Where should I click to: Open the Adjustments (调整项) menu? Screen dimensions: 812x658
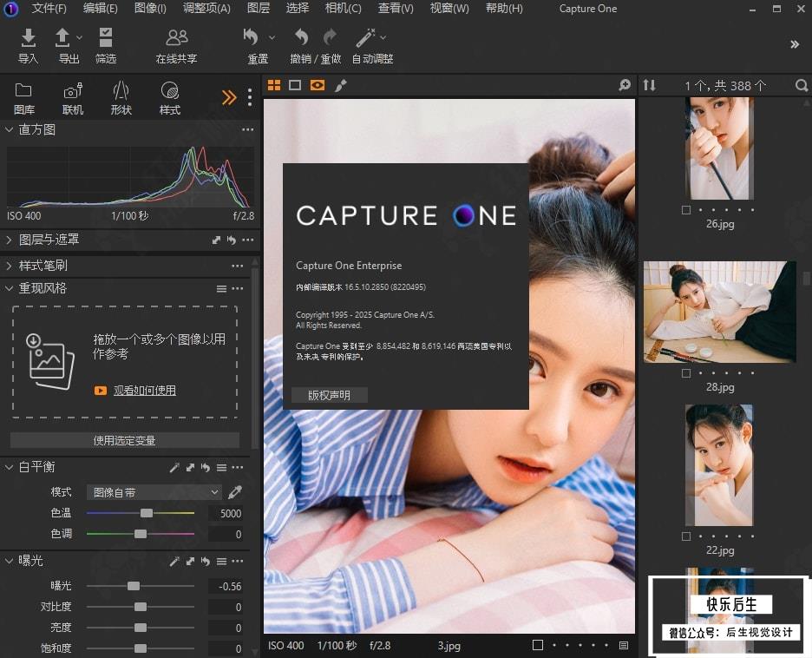pos(206,9)
